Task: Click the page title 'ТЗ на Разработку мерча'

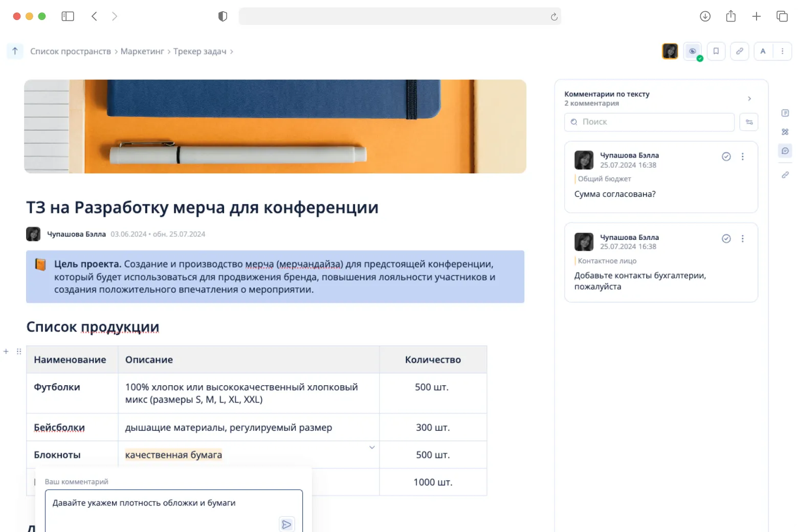Action: tap(203, 208)
